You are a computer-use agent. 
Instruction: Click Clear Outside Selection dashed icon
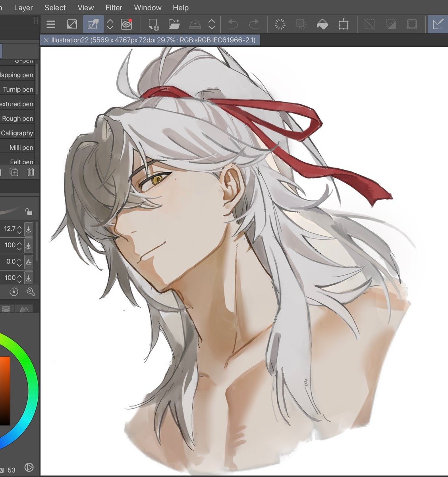click(x=301, y=25)
